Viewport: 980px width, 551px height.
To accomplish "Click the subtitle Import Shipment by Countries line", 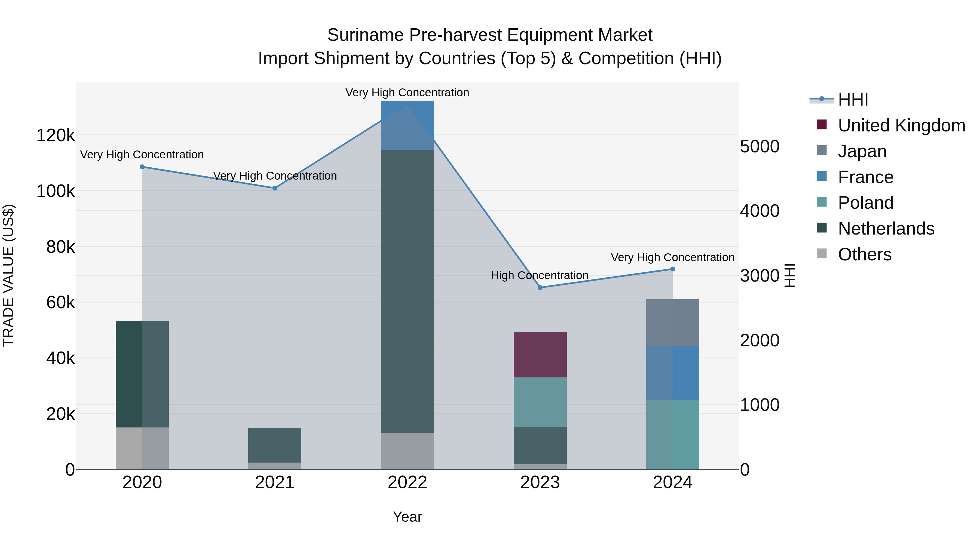I will 490,59.
